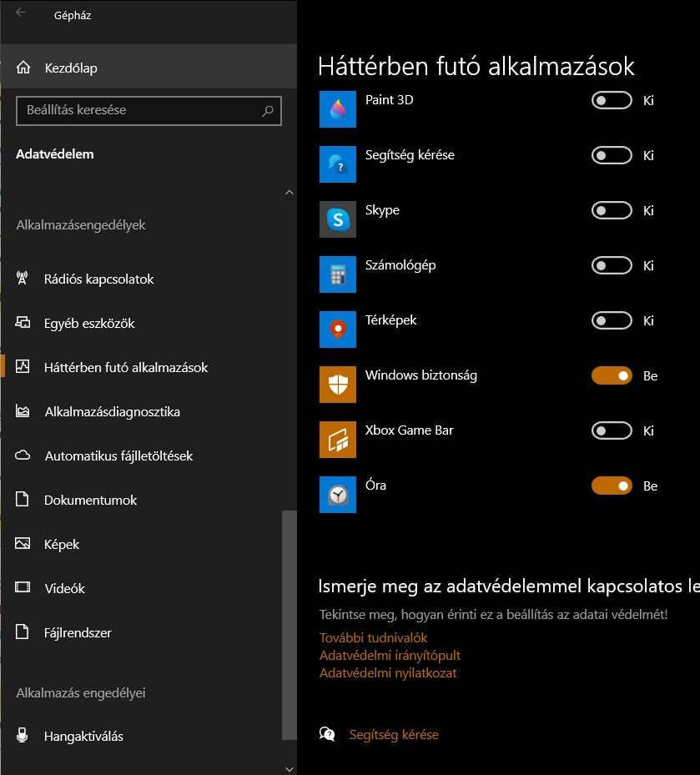This screenshot has height=775, width=700.
Task: Click the search magnifier icon
Action: 268,111
